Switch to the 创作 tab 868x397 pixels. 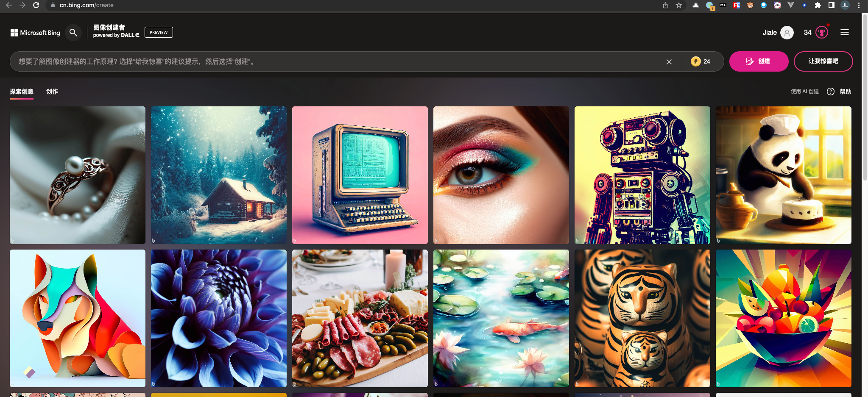(x=52, y=92)
